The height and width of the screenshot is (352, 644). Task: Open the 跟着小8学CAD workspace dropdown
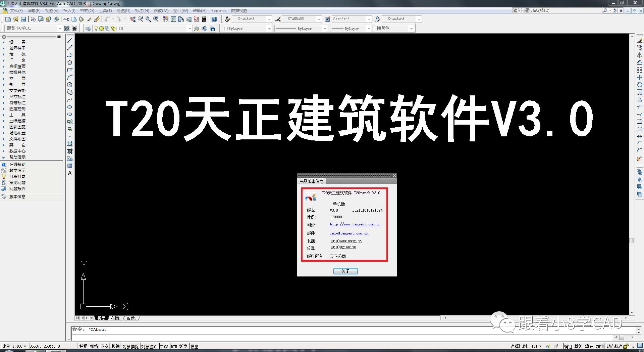[34, 29]
